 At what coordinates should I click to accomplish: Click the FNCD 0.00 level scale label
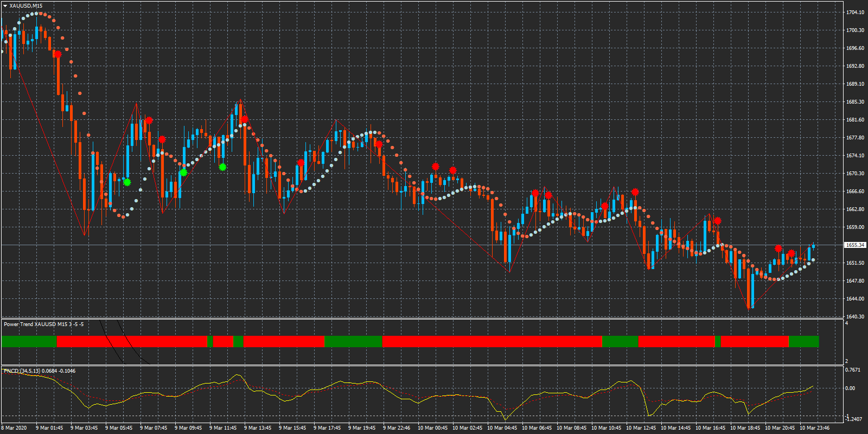[850, 388]
